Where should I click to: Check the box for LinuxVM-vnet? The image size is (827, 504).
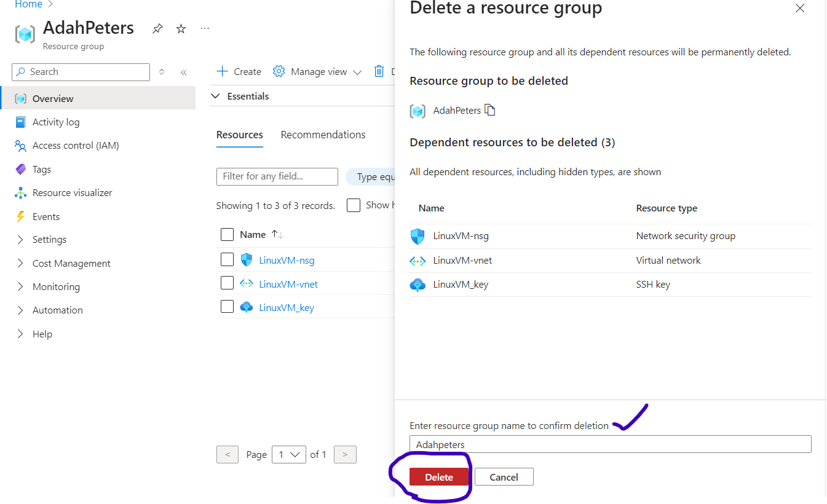(227, 283)
